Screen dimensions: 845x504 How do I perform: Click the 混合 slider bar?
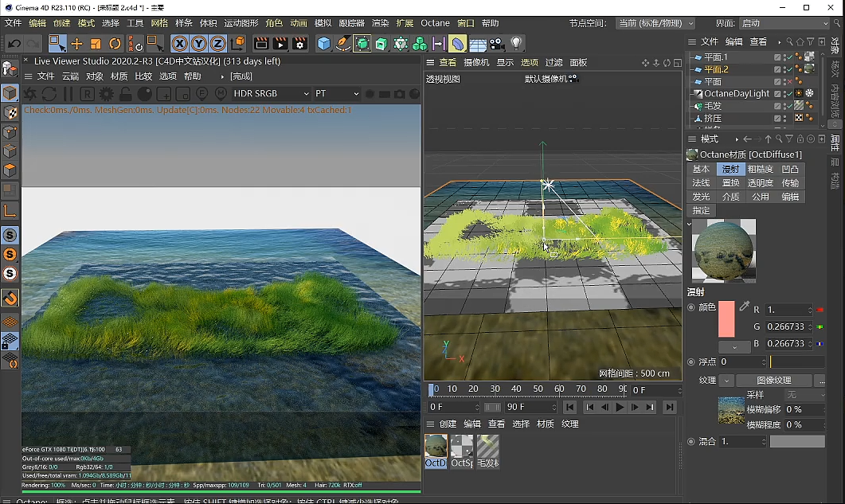point(797,441)
